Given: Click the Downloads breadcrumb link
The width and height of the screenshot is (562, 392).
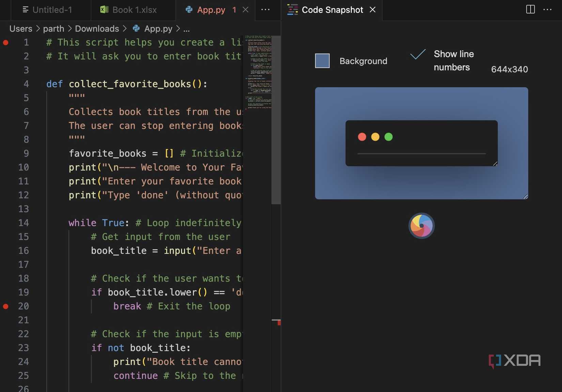Looking at the screenshot, I should (97, 29).
